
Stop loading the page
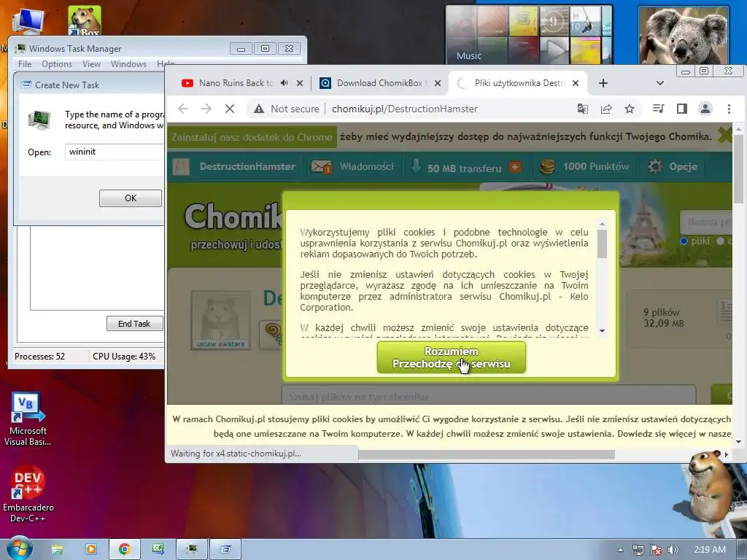[230, 109]
